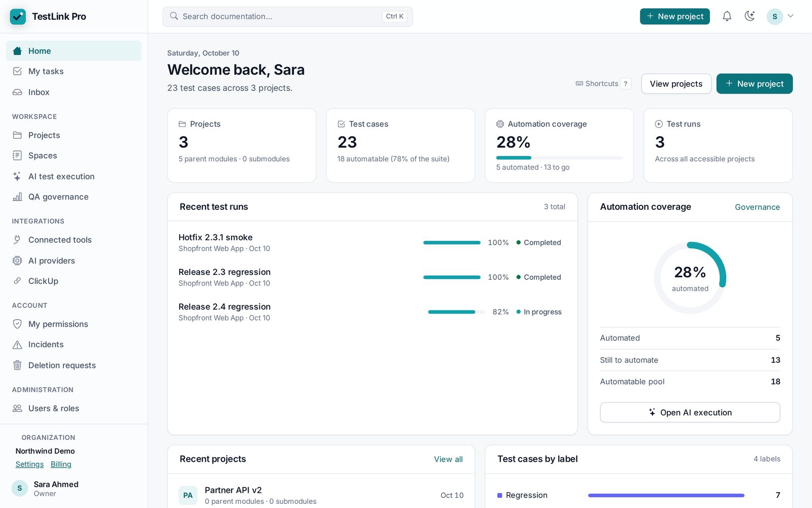Focus the Search documentation field
The height and width of the screenshot is (508, 812).
(287, 16)
